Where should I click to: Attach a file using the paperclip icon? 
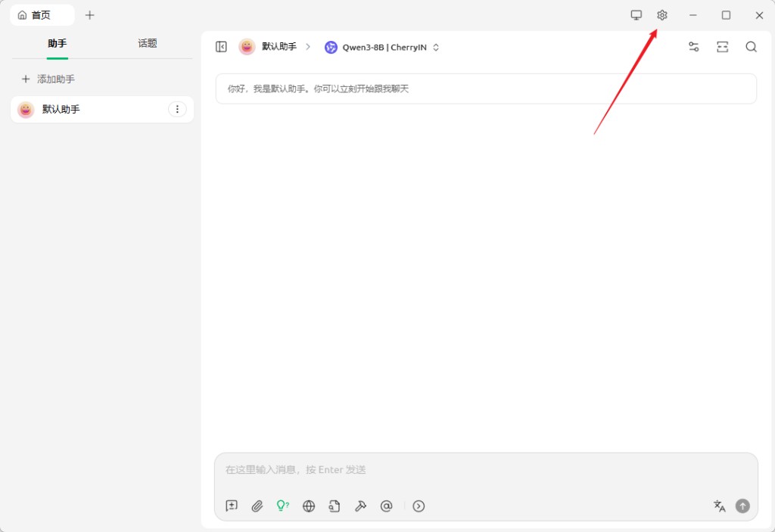point(257,506)
